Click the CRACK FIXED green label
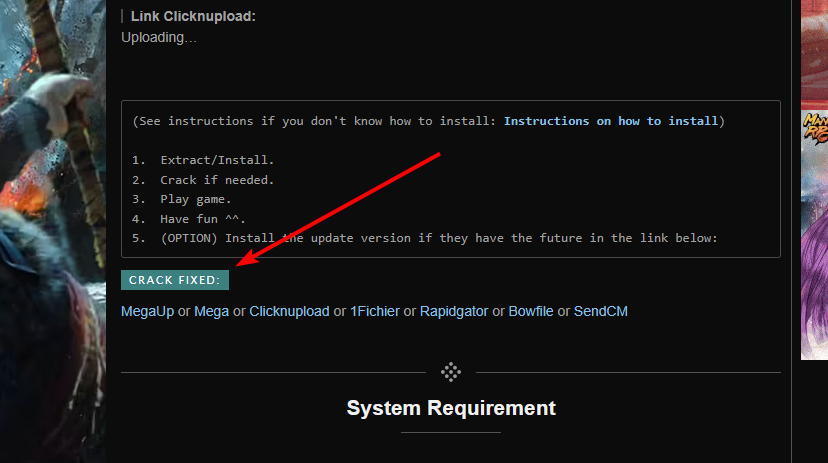Image resolution: width=828 pixels, height=463 pixels. pos(175,280)
